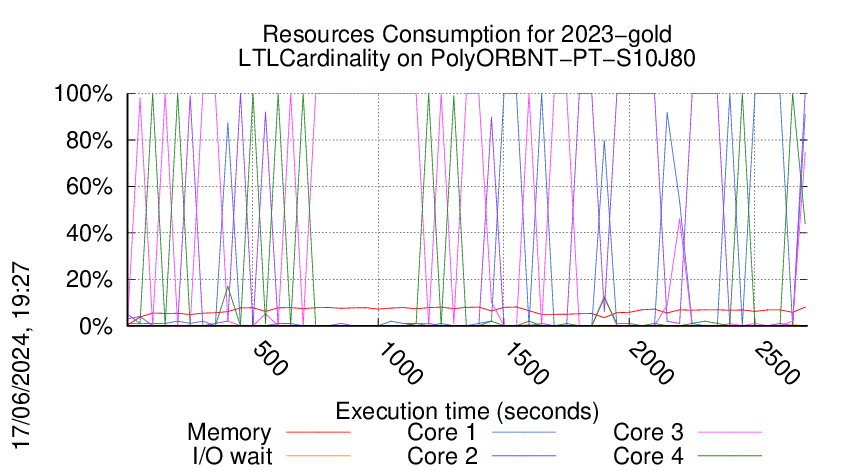Viewport: 850px width, 475px height.
Task: Click the red Memory legend line sample
Action: (318, 432)
